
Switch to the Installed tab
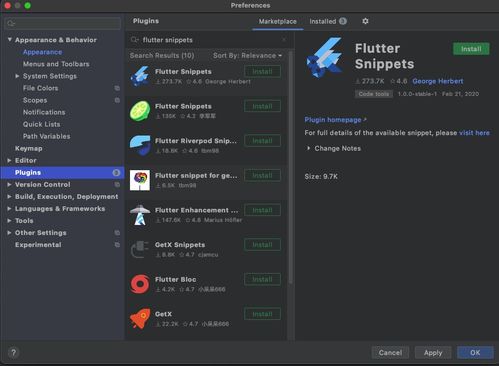click(x=328, y=21)
